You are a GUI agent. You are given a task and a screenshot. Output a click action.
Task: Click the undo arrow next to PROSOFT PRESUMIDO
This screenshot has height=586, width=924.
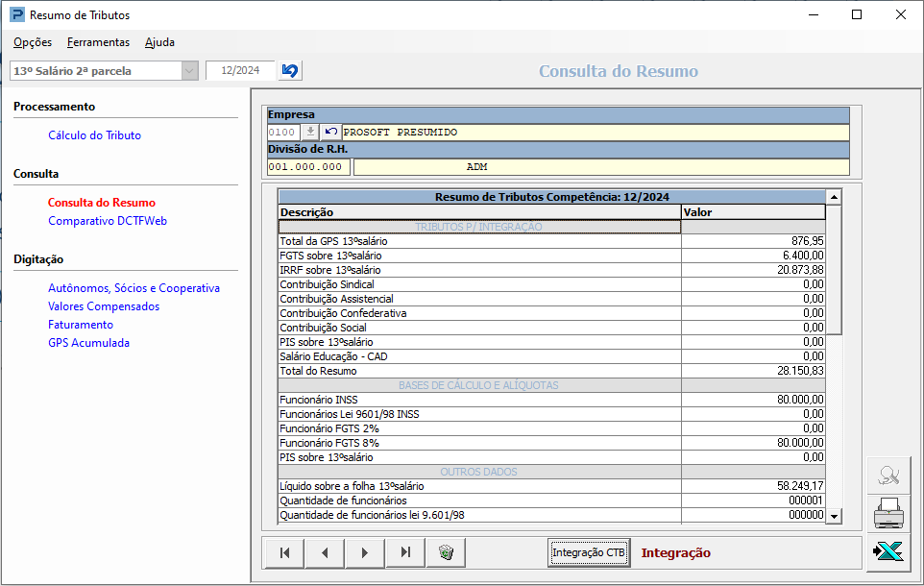click(330, 132)
